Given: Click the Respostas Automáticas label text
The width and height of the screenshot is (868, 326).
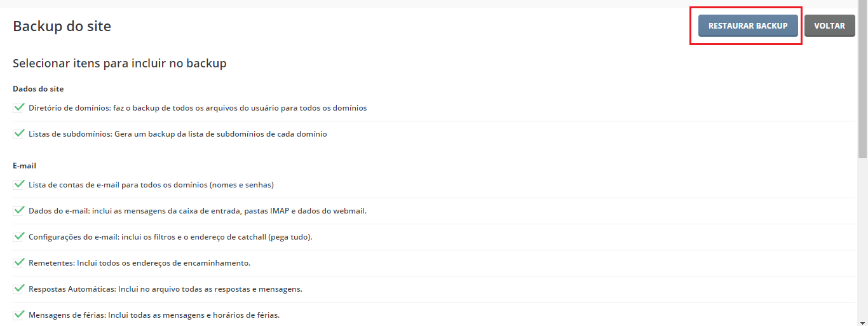Looking at the screenshot, I should [x=165, y=289].
